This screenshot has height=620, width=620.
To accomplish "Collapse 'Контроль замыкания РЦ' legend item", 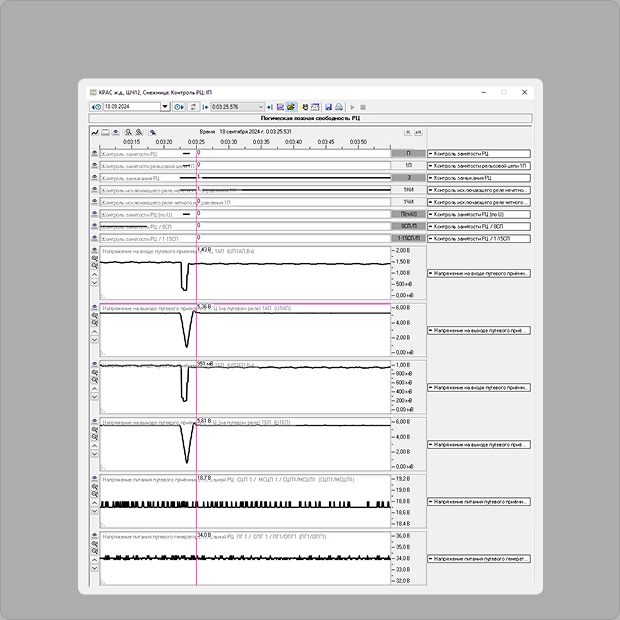I will (x=431, y=178).
